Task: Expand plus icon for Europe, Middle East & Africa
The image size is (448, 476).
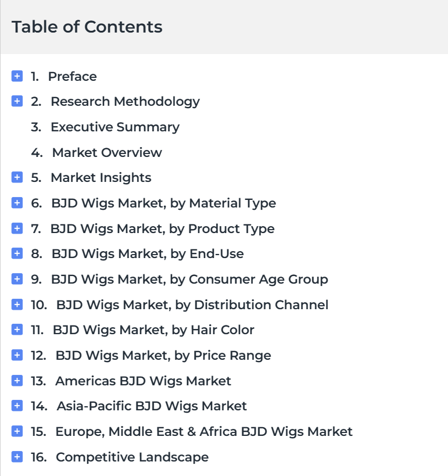Action: (17, 431)
